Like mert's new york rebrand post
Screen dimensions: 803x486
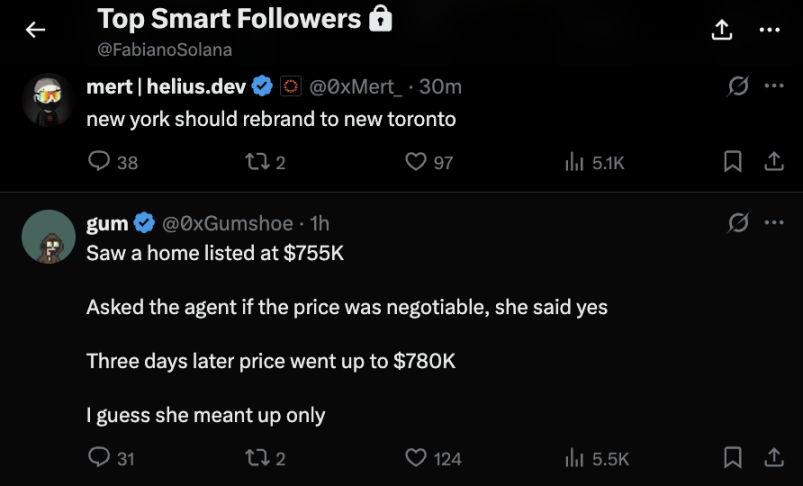pos(416,162)
